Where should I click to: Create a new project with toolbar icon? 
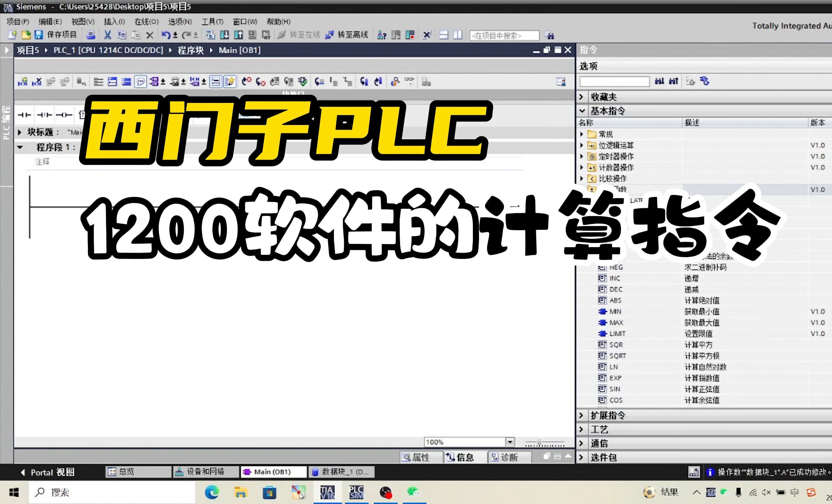(13, 35)
